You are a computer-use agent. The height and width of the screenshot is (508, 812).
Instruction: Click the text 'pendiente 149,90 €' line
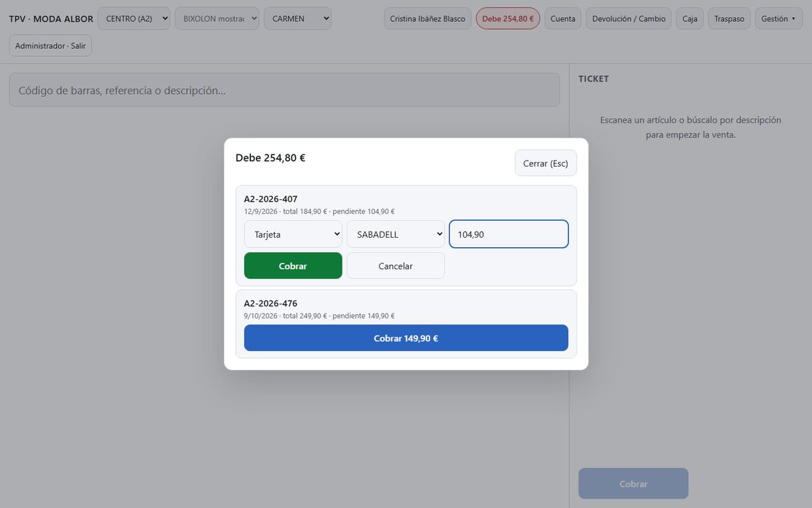pos(363,316)
